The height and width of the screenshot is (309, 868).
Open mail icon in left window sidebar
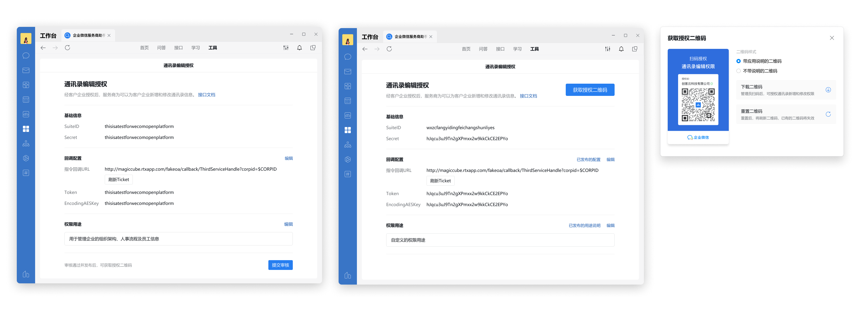26,71
